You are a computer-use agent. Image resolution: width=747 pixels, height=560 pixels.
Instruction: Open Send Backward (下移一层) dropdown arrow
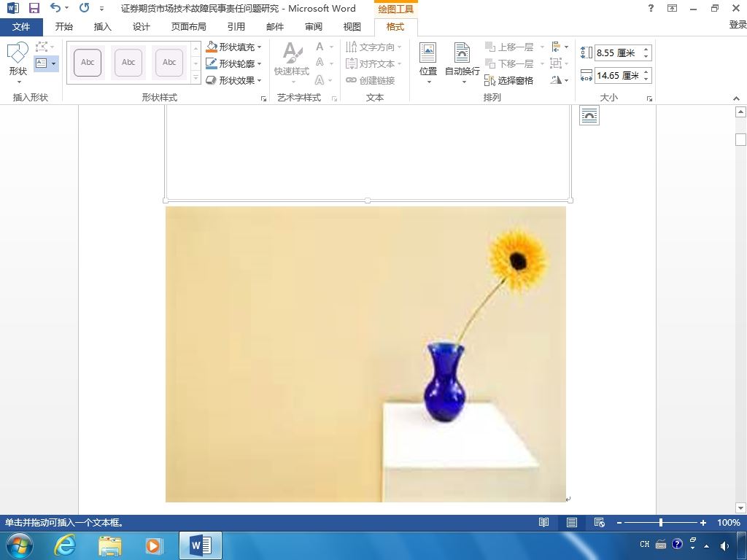tap(542, 63)
